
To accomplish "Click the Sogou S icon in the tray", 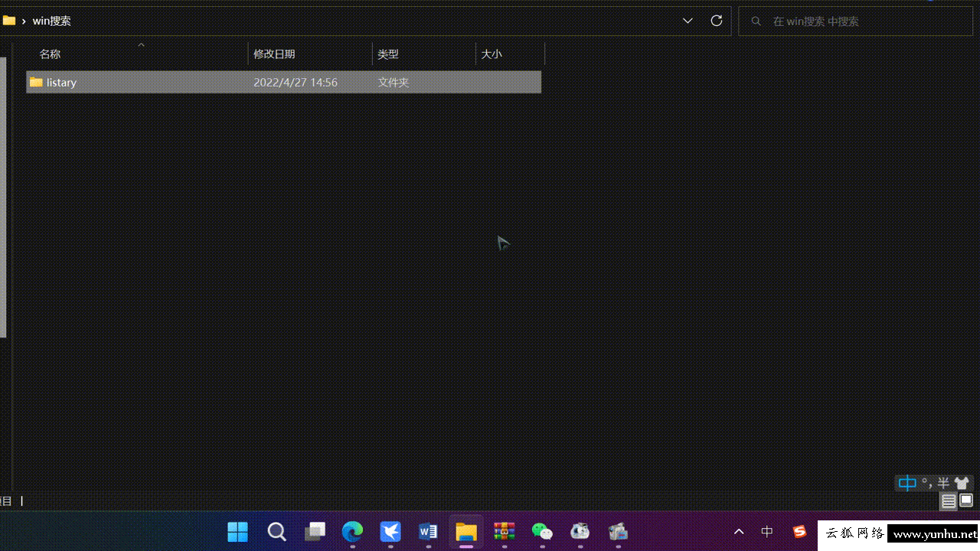I will pyautogui.click(x=799, y=531).
